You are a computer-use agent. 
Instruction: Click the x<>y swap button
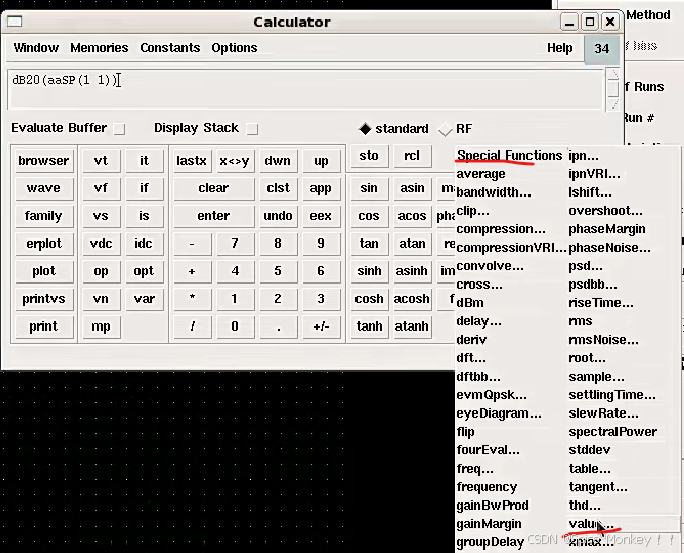pos(234,161)
